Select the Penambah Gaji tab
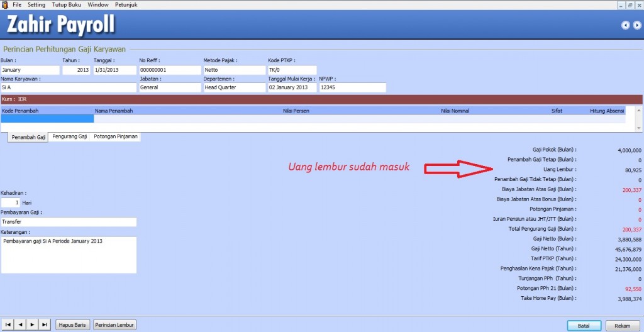644x332 pixels. point(28,137)
